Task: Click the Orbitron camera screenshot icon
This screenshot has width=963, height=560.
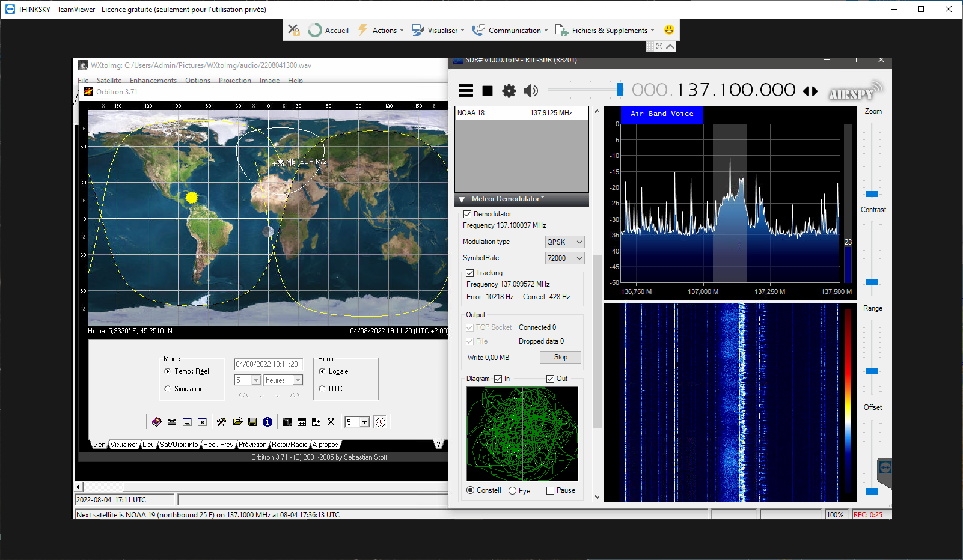Action: pyautogui.click(x=172, y=422)
